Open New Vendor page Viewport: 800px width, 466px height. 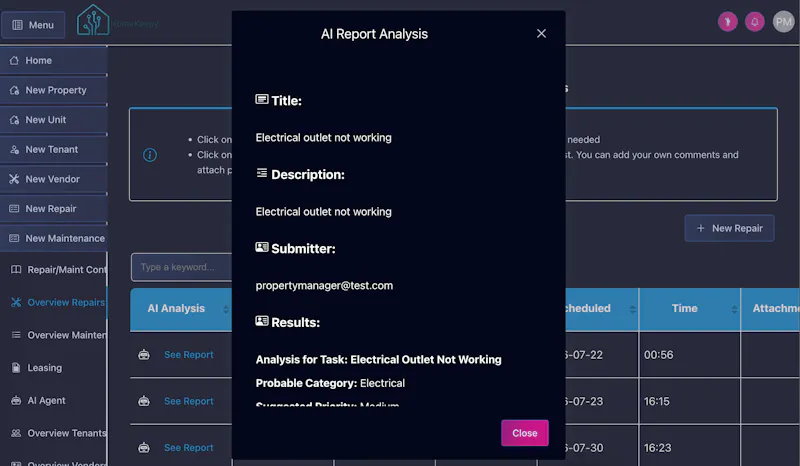54,179
